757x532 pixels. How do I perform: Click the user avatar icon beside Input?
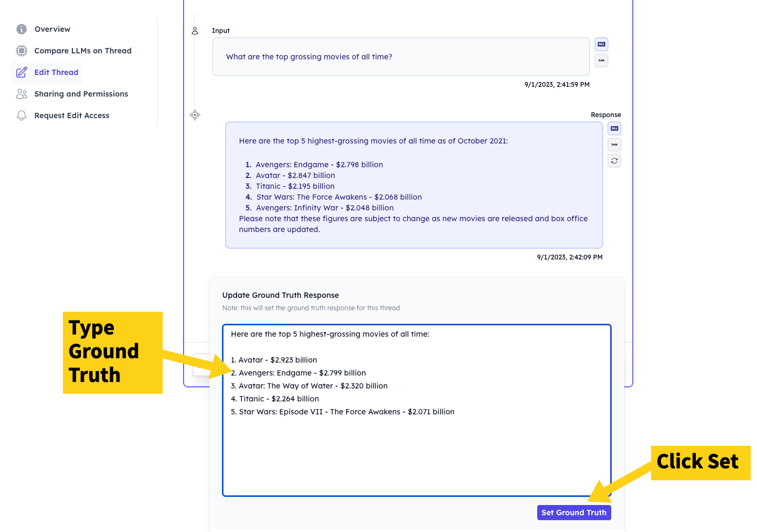(x=195, y=31)
